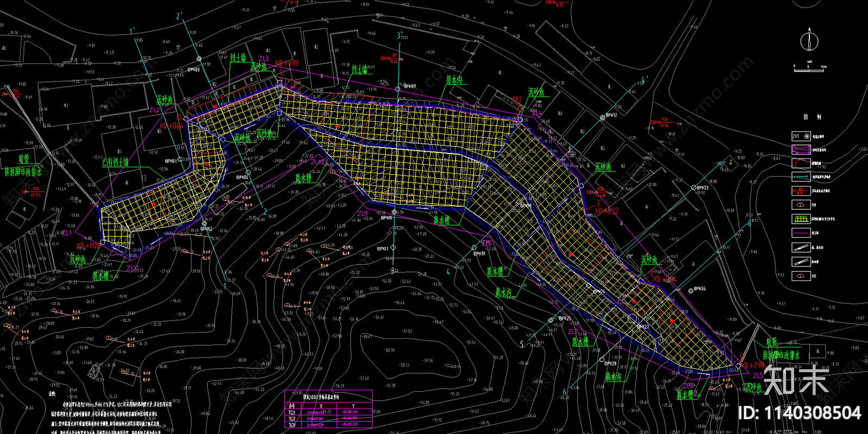Image resolution: width=868 pixels, height=434 pixels.
Task: Click the X column header in table
Action: [x=321, y=406]
